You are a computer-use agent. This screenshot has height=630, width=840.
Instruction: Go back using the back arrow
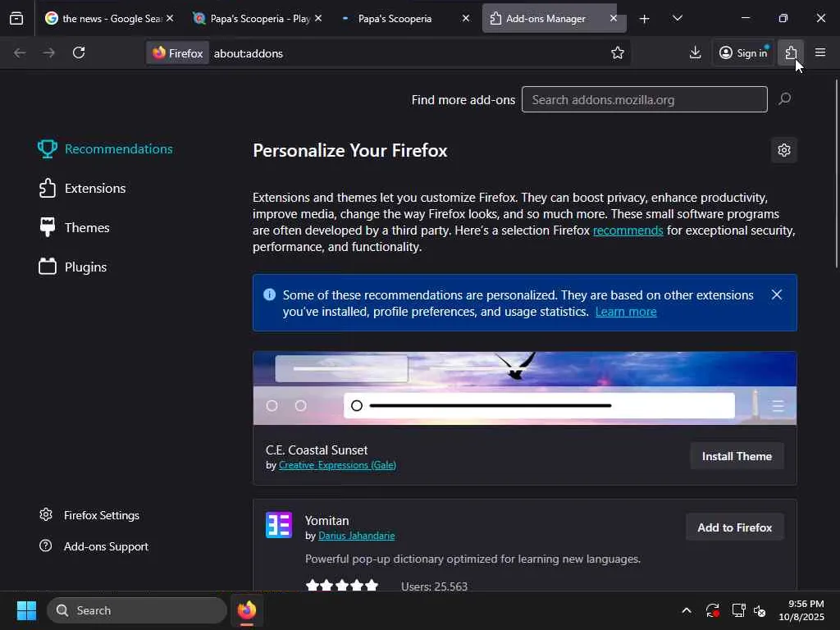click(x=20, y=52)
